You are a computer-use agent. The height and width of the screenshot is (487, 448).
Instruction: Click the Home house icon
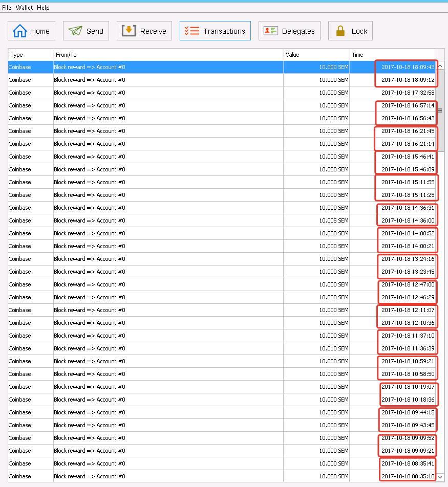(x=20, y=31)
